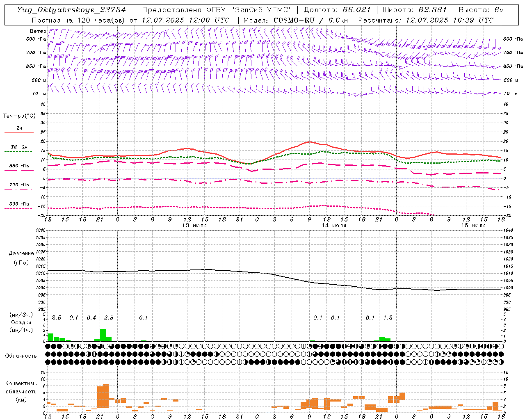Click the Давление pressure panel label
The width and height of the screenshot is (525, 420).
[x=21, y=253]
